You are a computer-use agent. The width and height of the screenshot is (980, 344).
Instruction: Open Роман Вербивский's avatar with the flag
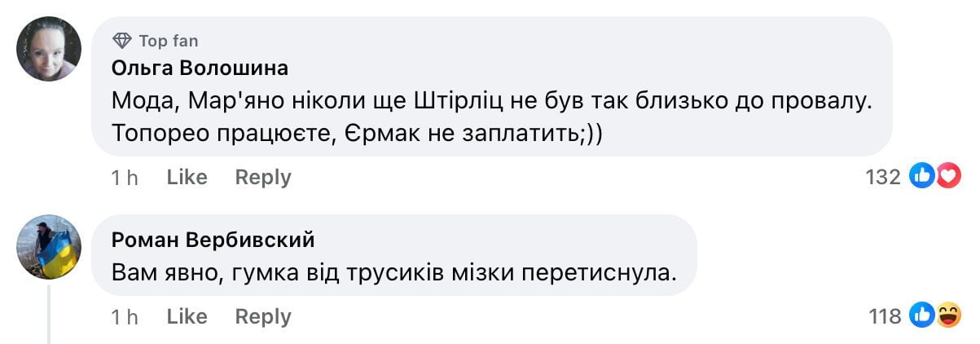click(x=50, y=248)
